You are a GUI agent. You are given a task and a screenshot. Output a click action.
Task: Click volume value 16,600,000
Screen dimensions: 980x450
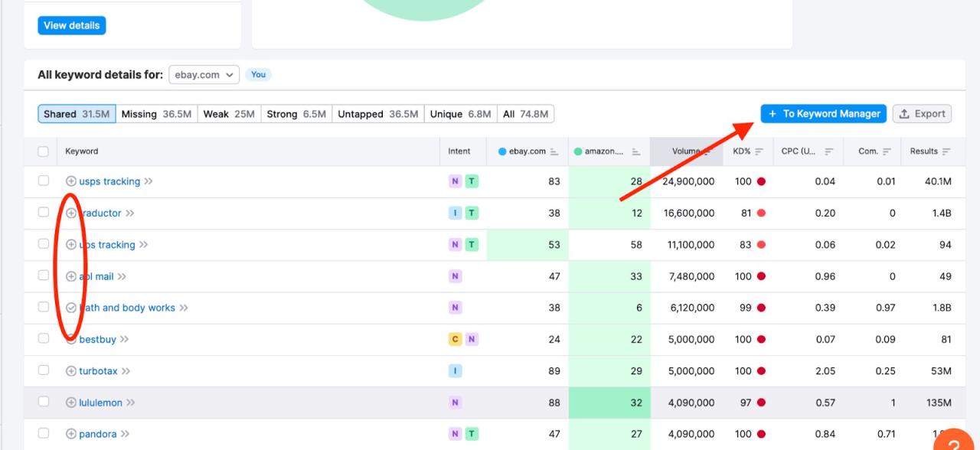689,214
